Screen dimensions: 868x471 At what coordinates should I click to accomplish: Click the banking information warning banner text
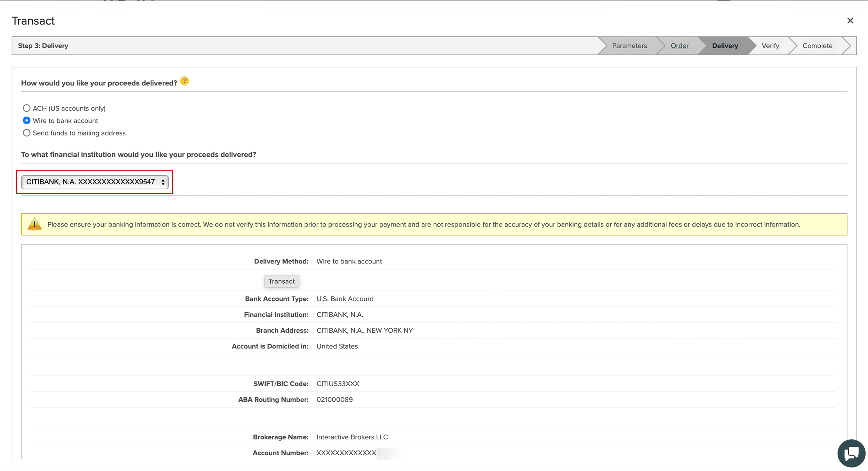pos(424,224)
